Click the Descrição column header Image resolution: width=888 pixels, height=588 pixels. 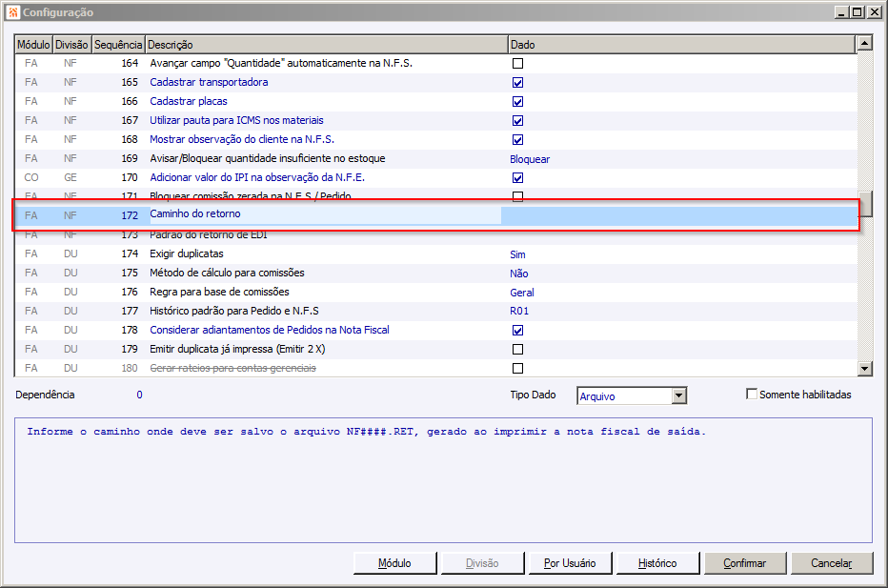[x=326, y=45]
